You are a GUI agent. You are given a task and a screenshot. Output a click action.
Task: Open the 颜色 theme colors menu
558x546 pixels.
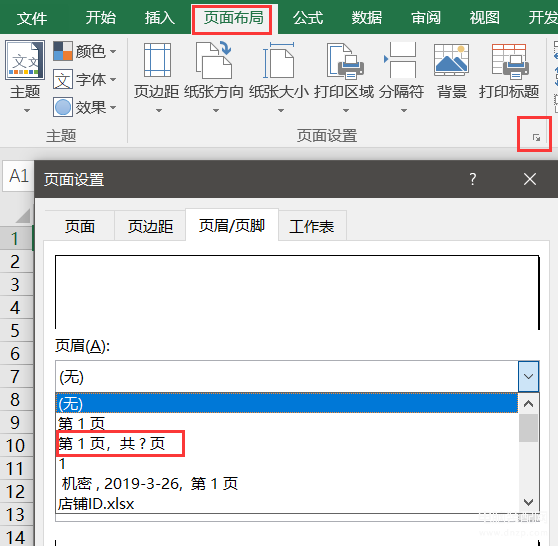[85, 51]
